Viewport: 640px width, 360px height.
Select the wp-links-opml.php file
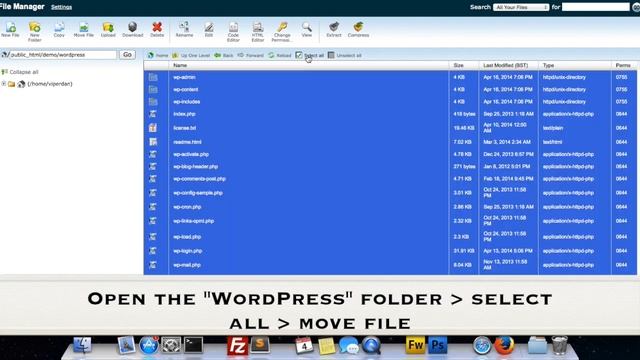click(390, 221)
